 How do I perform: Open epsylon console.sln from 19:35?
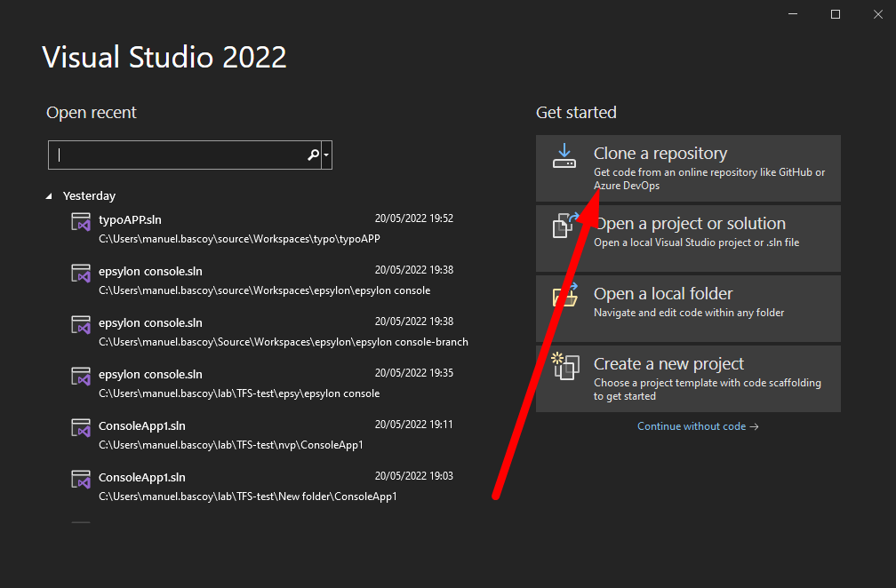click(x=150, y=374)
